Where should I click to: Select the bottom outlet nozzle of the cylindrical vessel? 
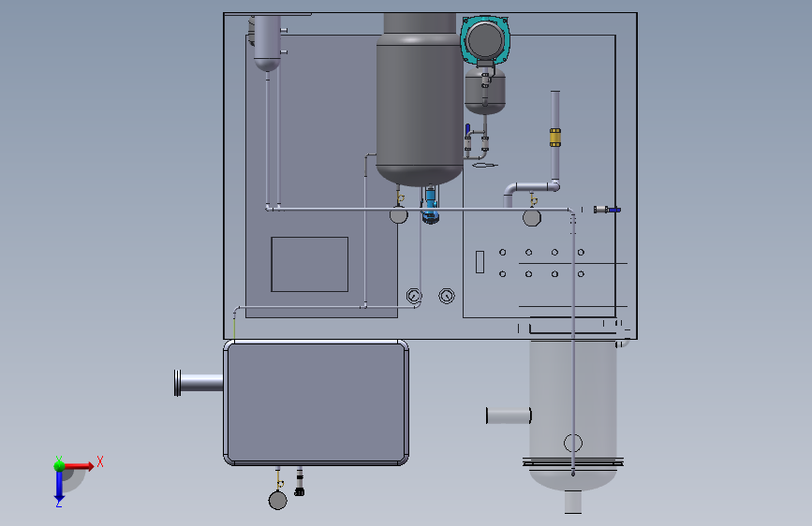573,502
